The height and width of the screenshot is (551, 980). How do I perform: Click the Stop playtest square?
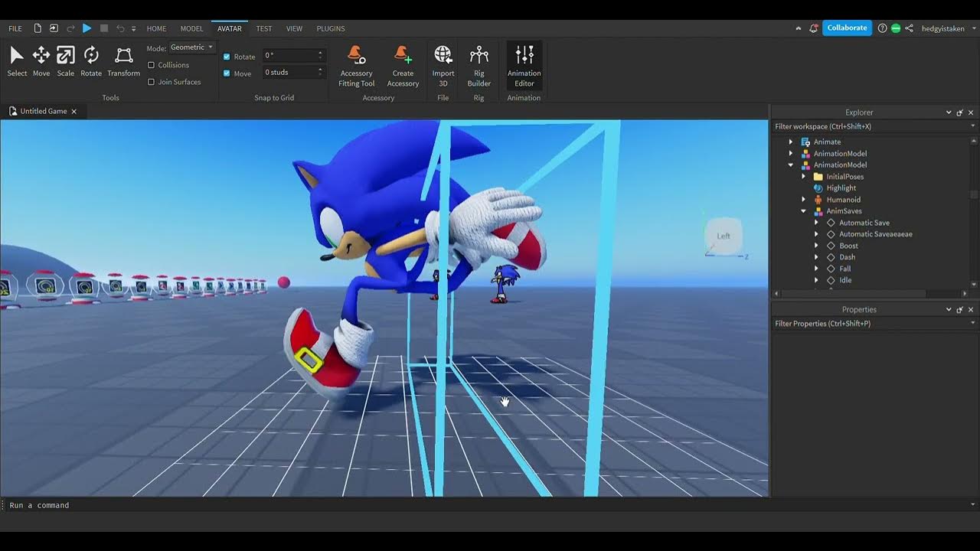(x=104, y=28)
